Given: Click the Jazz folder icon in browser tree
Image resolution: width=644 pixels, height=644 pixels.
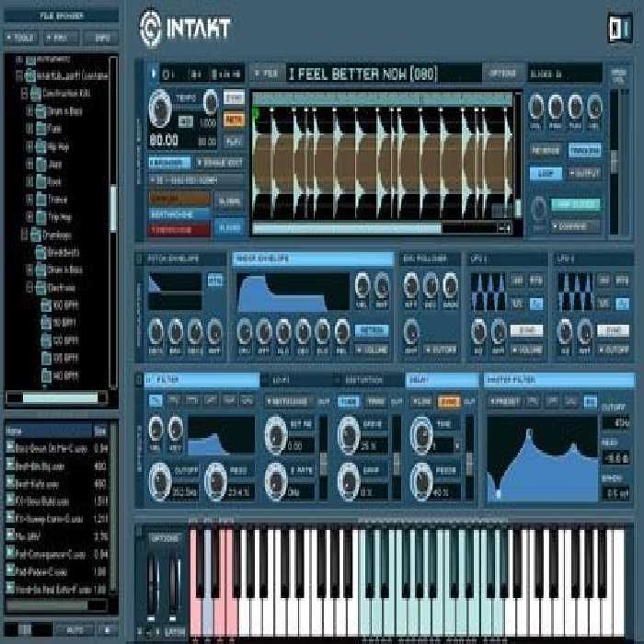Looking at the screenshot, I should click(x=41, y=165).
